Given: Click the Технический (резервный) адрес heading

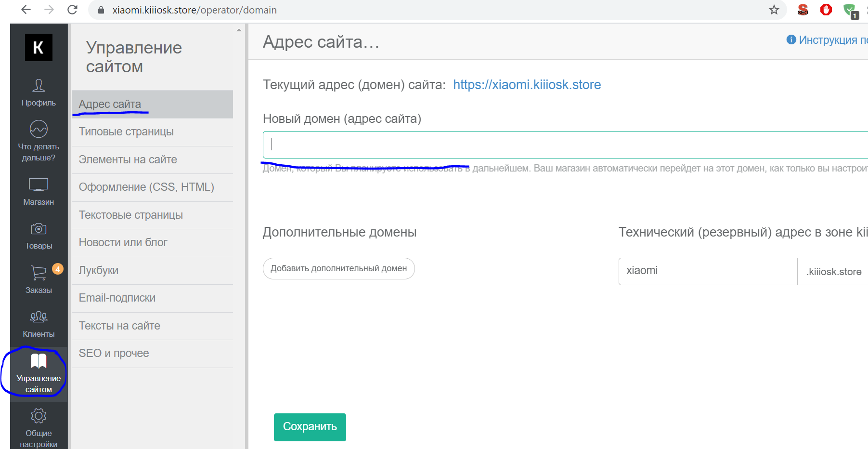Looking at the screenshot, I should point(743,232).
